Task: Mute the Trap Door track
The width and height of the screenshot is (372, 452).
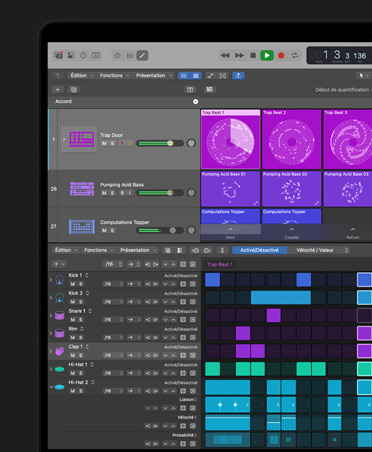Action: coord(104,143)
